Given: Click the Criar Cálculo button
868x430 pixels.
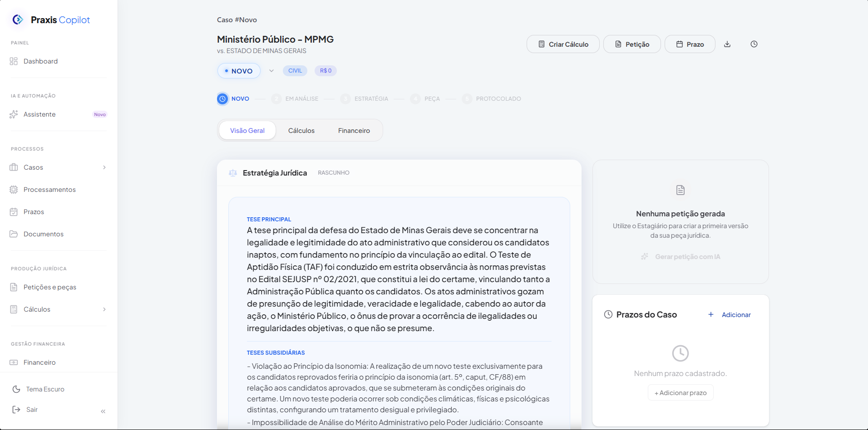Looking at the screenshot, I should 563,44.
